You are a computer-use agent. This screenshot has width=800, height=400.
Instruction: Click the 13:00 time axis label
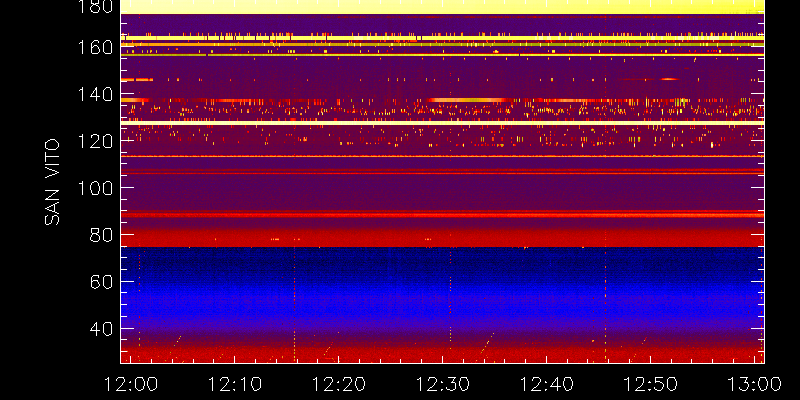coord(755,384)
